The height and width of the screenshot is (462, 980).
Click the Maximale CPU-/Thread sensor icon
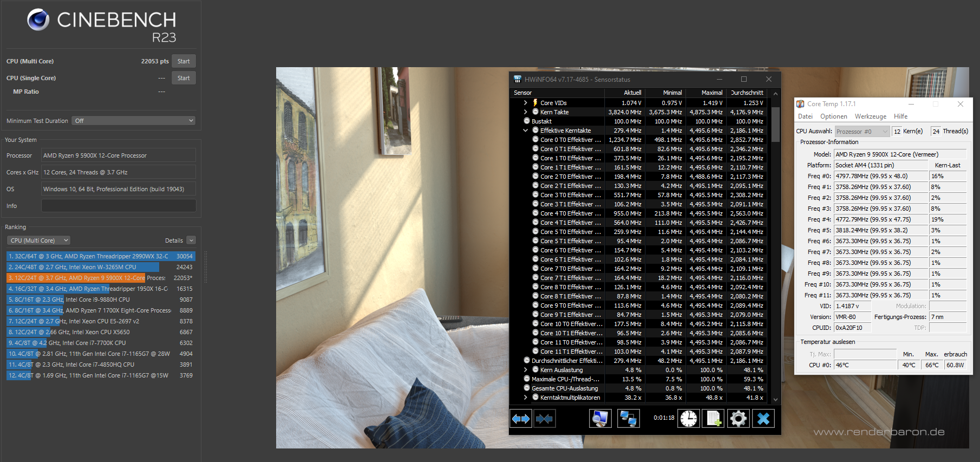tap(526, 379)
